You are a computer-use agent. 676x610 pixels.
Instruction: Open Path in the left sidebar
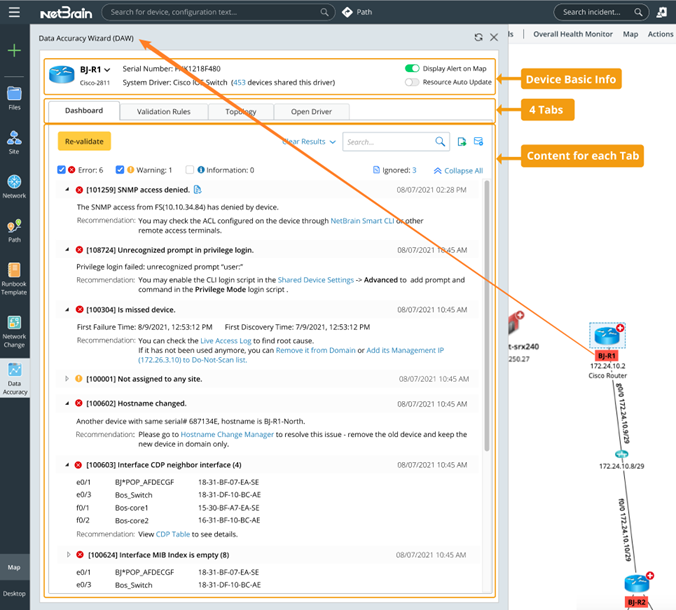[14, 231]
